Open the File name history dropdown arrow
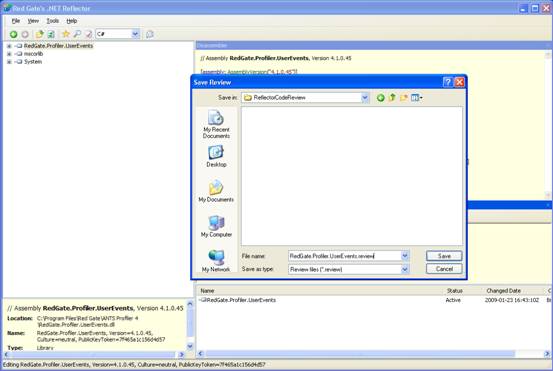This screenshot has height=371, width=553. [x=405, y=256]
